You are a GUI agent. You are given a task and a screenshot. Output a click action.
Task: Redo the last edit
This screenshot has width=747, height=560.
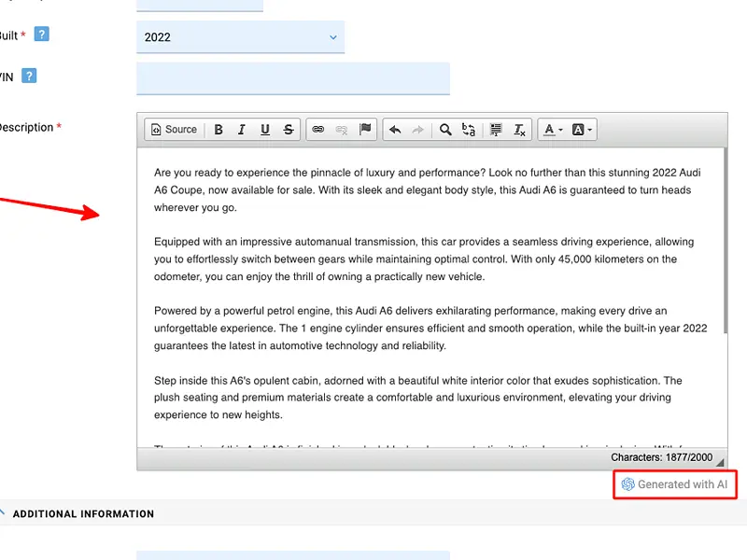point(417,130)
